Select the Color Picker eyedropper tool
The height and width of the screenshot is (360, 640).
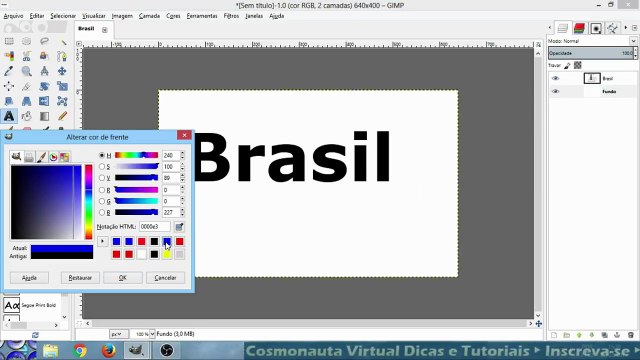point(9,71)
